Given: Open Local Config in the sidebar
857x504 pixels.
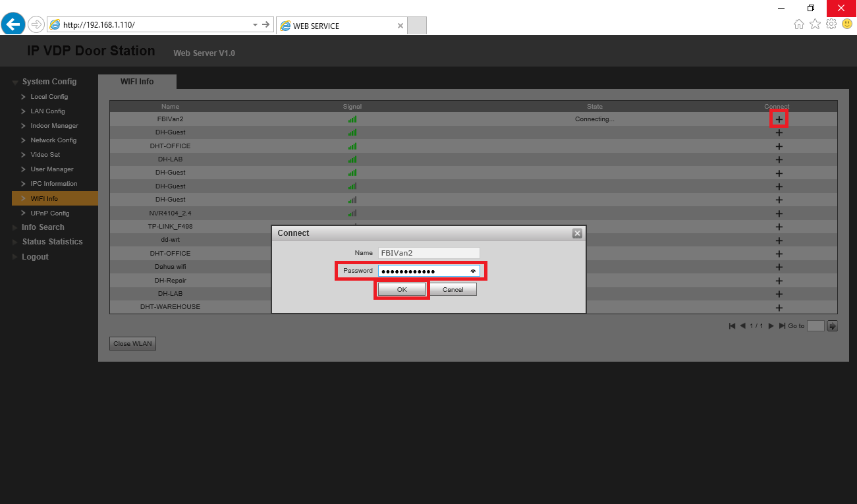Looking at the screenshot, I should [49, 97].
